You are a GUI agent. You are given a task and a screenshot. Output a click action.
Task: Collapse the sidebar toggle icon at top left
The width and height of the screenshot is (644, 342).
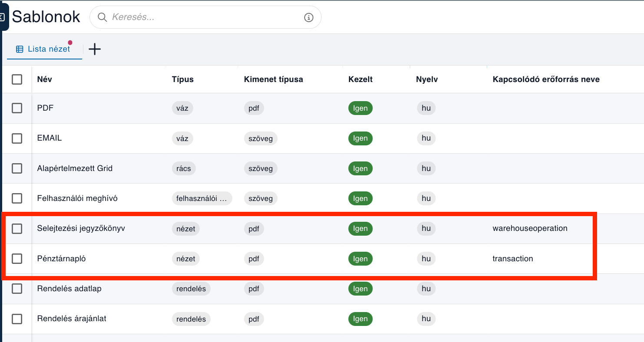pos(2,17)
